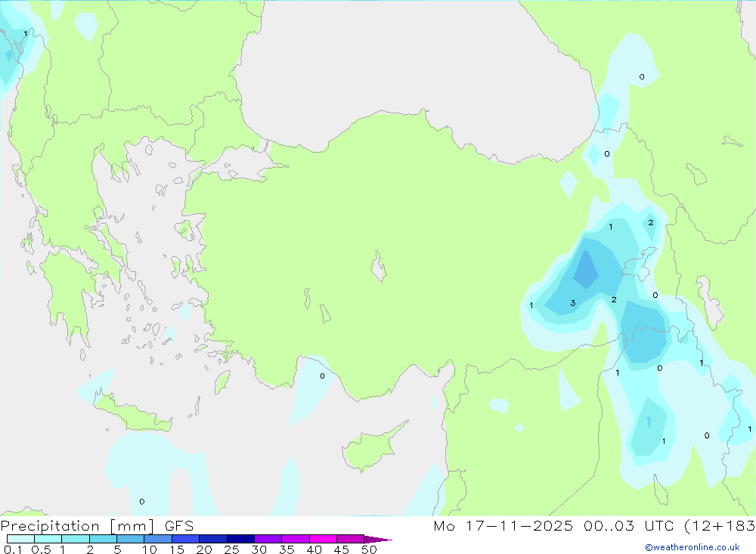
Task: Click the '45' legend scale label
Action: (x=342, y=549)
